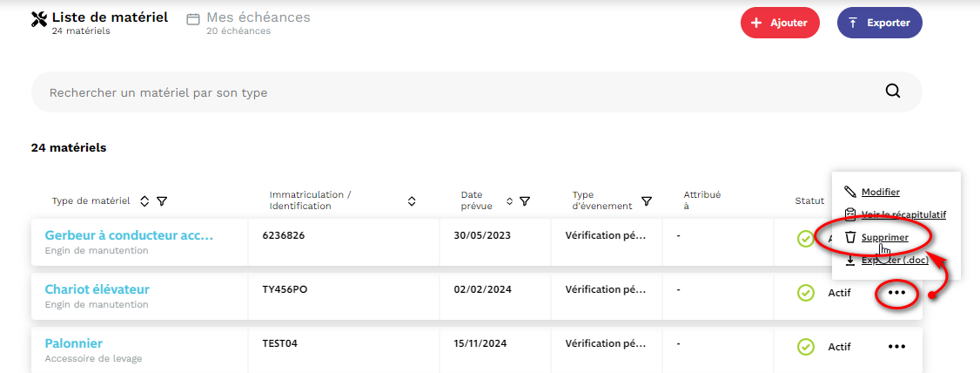The height and width of the screenshot is (373, 980).
Task: Click the filter icon beside Date prévue
Action: point(525,201)
